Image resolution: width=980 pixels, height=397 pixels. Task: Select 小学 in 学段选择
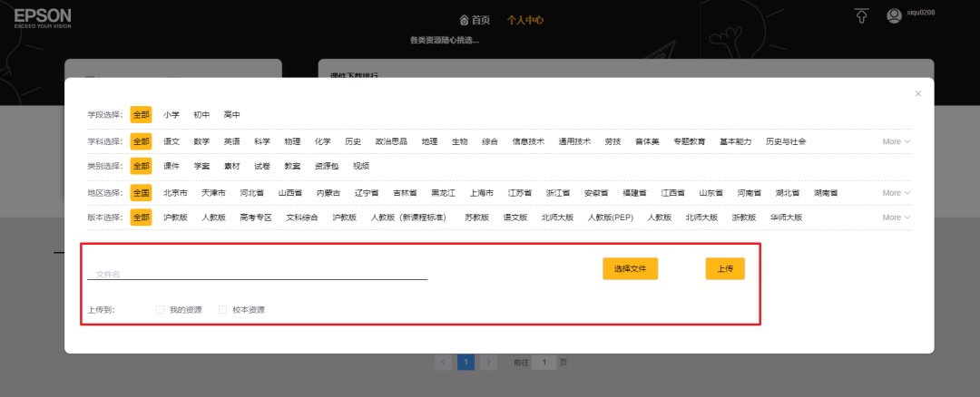(171, 115)
